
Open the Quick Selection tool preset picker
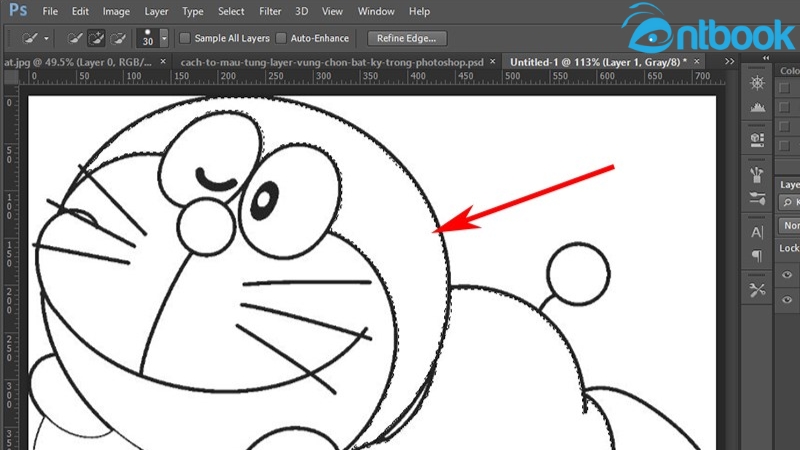pyautogui.click(x=35, y=38)
